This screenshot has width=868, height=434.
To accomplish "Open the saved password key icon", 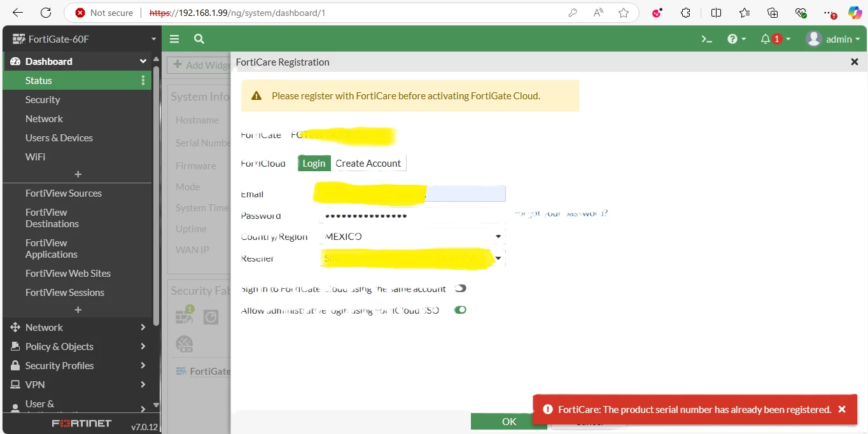I will (x=573, y=13).
